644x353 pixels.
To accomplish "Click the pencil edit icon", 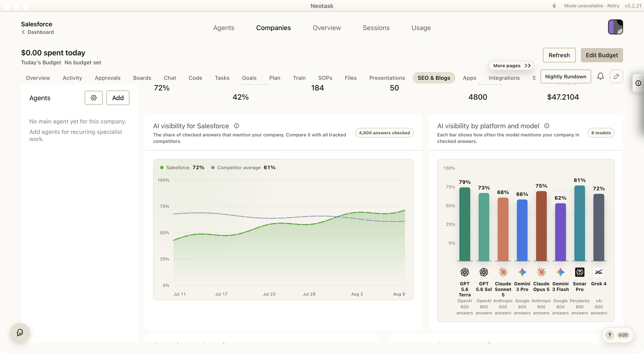I will 616,76.
